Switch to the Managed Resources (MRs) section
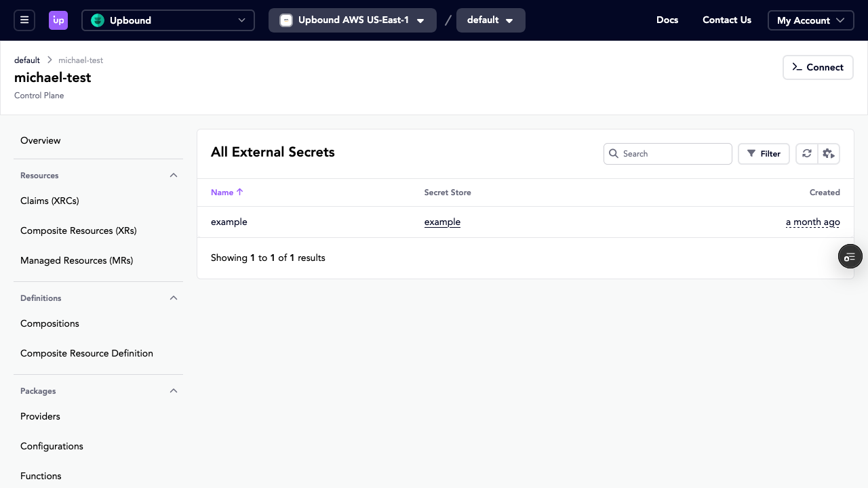 [76, 260]
